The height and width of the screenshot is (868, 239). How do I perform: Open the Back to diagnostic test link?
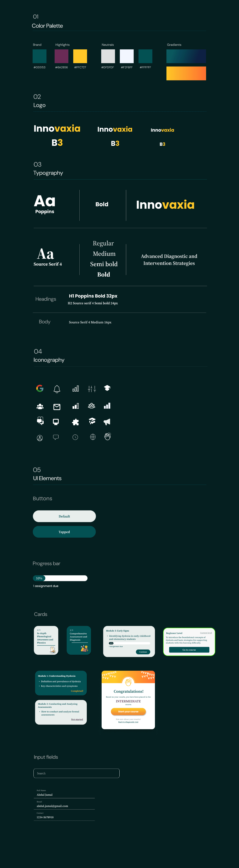click(128, 722)
